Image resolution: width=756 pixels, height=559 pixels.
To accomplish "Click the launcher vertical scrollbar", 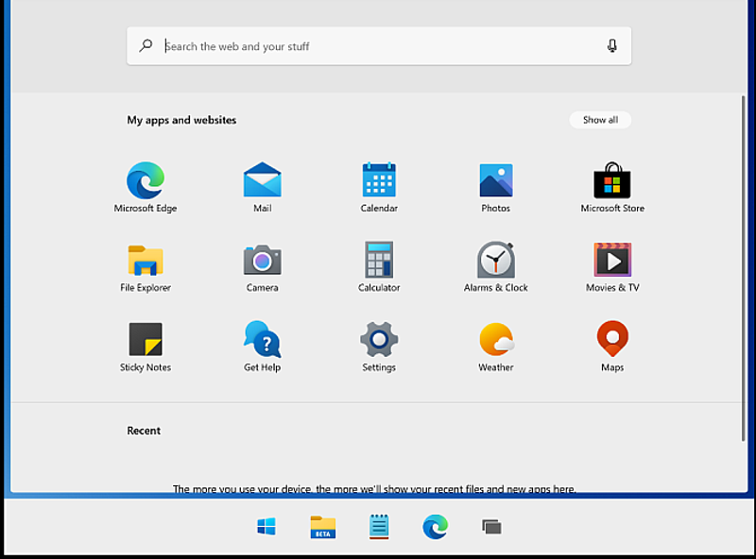I will (743, 267).
